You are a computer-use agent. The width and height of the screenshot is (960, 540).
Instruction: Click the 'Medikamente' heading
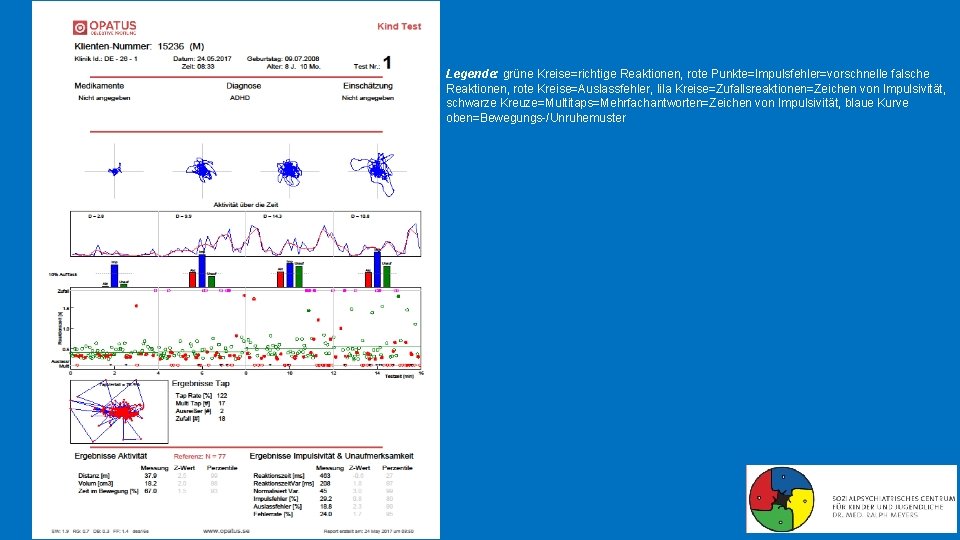pos(99,86)
